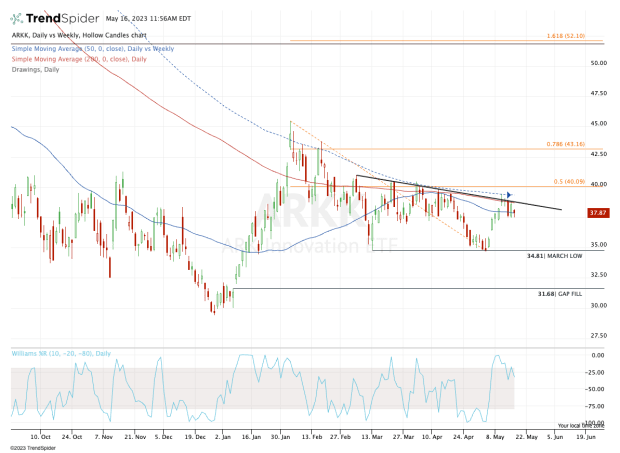Click the 27.50 price axis label

[599, 335]
